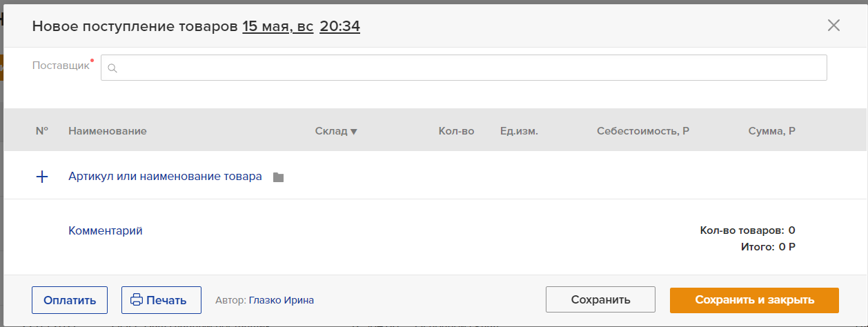
Task: Open author Глазко Ирина profile link
Action: (281, 300)
